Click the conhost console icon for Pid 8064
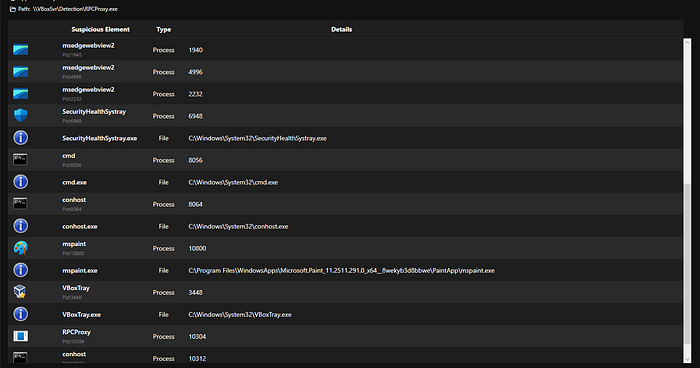 (20, 204)
